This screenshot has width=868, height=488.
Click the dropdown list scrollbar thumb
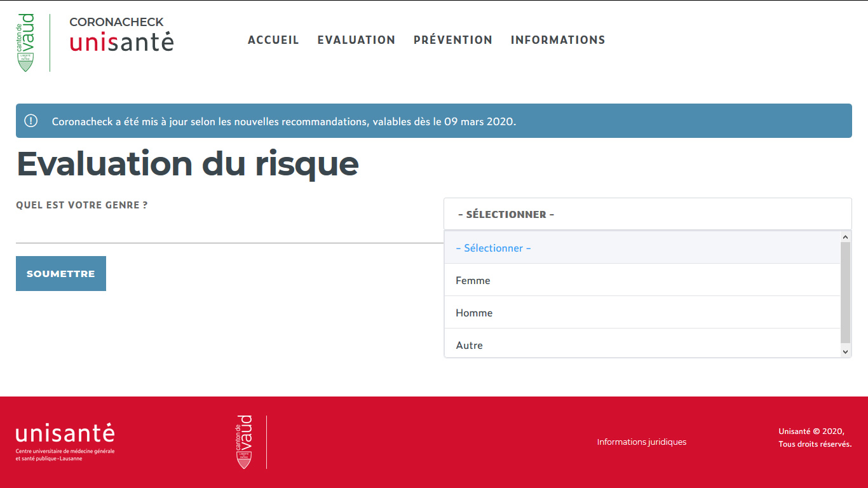click(845, 292)
